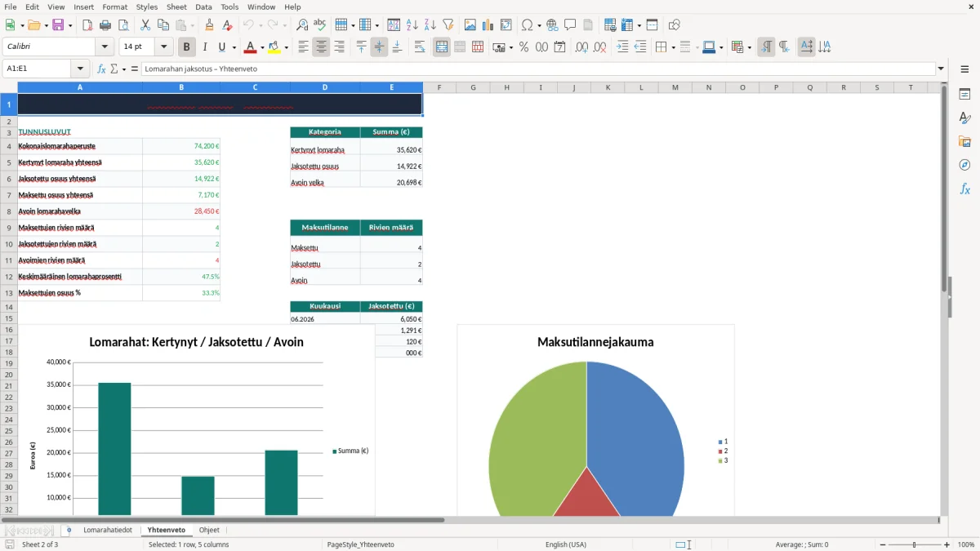The image size is (980, 551).
Task: Open the Tools menu
Action: [x=229, y=7]
